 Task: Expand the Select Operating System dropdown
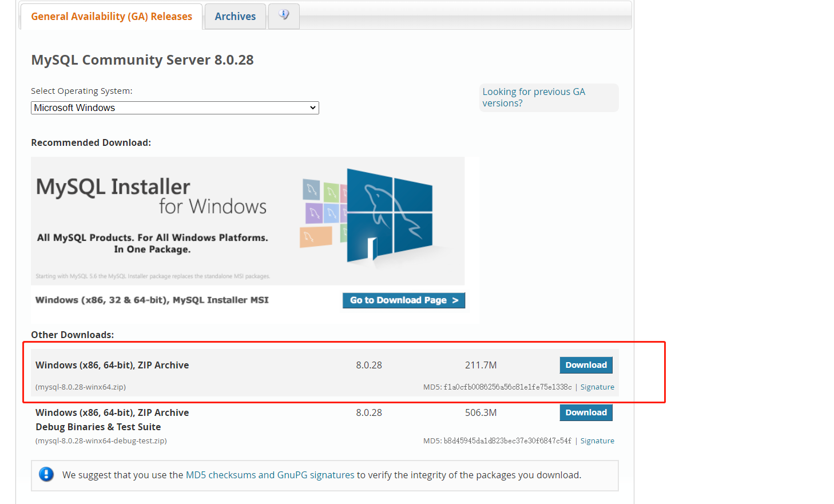click(175, 108)
